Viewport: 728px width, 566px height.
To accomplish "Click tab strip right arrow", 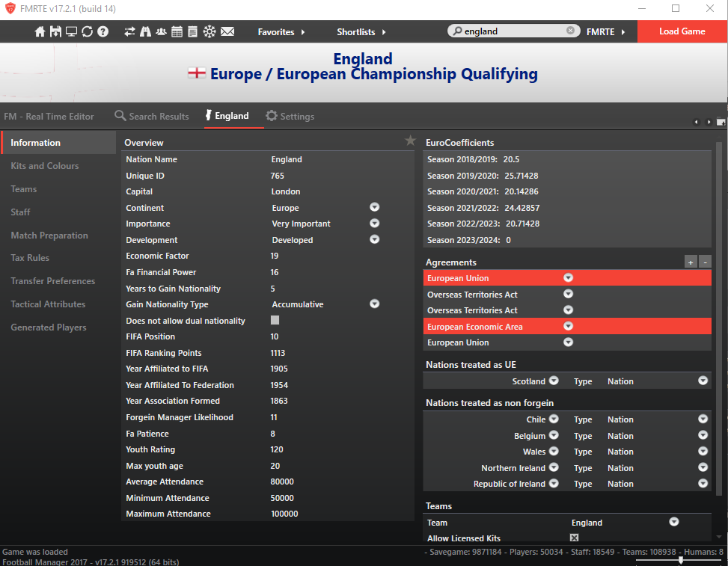I will click(x=709, y=122).
